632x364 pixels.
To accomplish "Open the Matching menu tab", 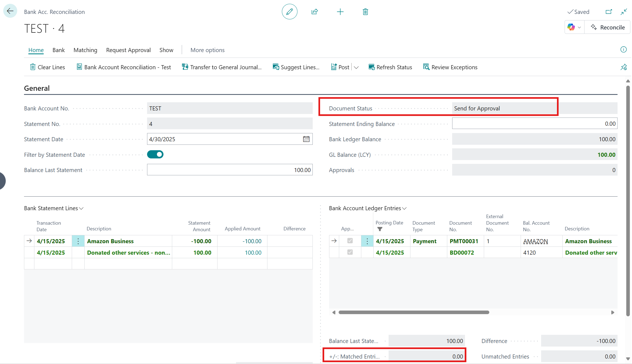I will coord(85,50).
